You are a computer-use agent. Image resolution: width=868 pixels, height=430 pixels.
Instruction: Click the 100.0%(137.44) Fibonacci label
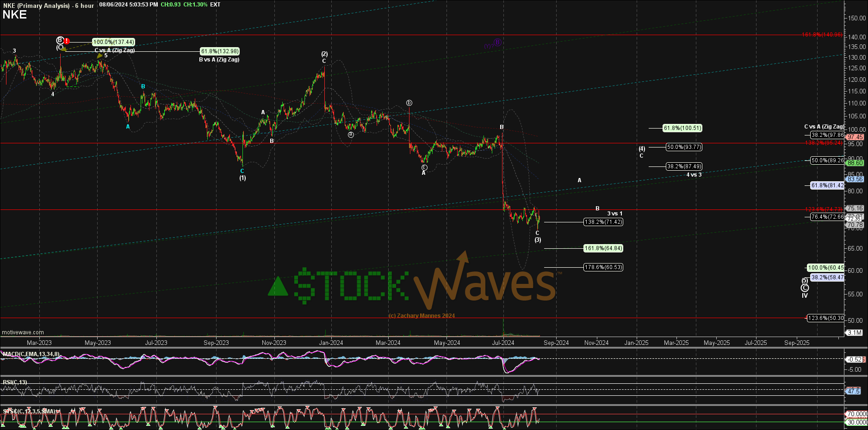click(113, 42)
